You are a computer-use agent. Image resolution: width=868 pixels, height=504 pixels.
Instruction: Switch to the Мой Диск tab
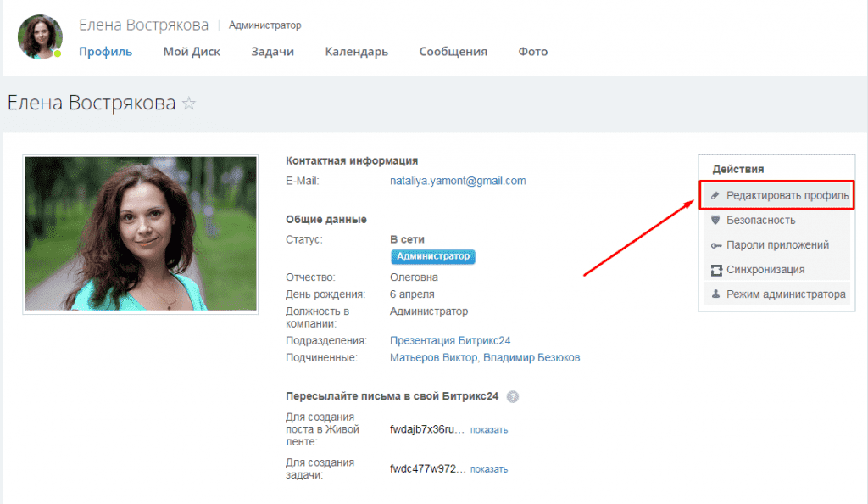pos(192,52)
